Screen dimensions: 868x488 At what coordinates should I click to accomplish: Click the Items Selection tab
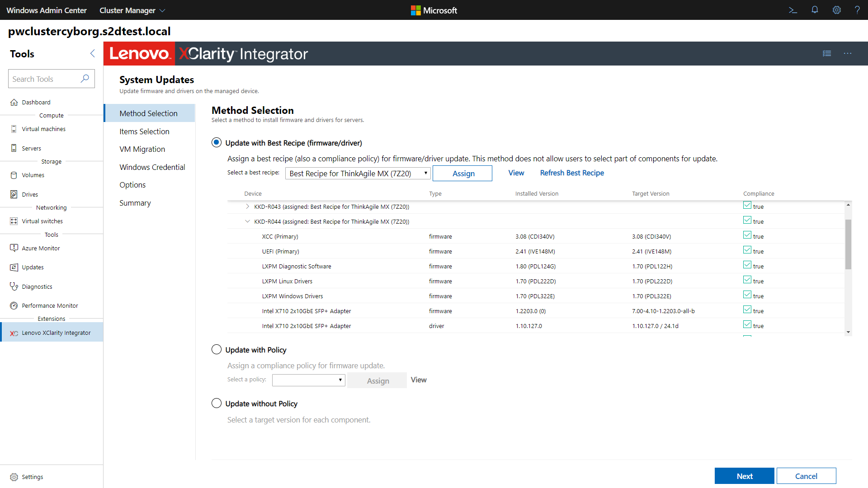[x=144, y=131]
